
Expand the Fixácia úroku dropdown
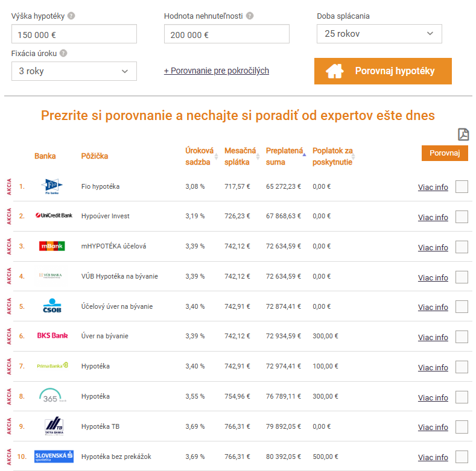[74, 71]
